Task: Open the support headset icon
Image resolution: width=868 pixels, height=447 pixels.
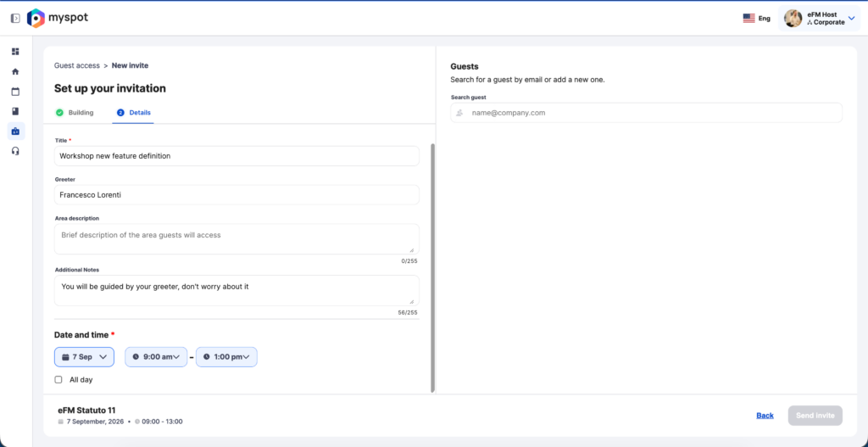Action: pyautogui.click(x=15, y=151)
